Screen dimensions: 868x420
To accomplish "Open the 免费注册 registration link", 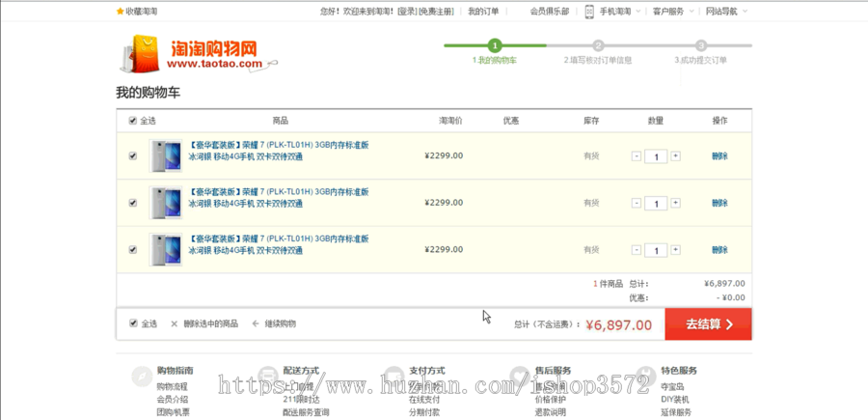I will coord(436,11).
